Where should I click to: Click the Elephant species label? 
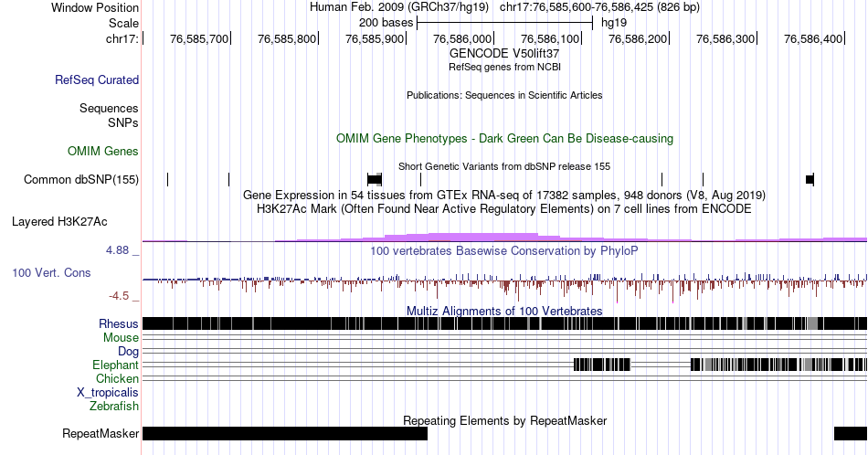pyautogui.click(x=115, y=365)
